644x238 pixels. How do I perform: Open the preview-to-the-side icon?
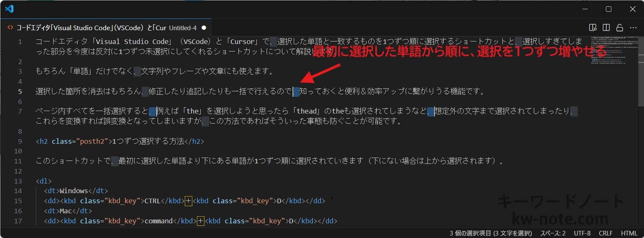(x=592, y=28)
